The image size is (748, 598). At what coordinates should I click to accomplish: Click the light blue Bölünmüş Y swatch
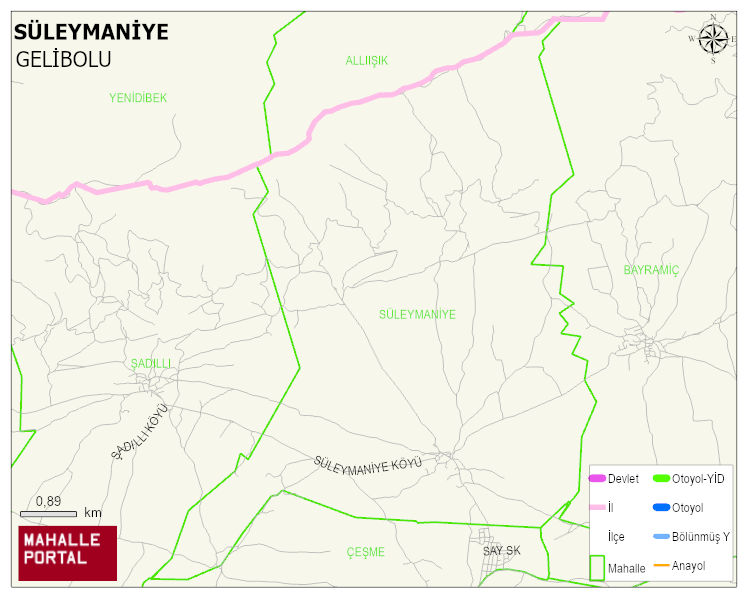pyautogui.click(x=660, y=537)
